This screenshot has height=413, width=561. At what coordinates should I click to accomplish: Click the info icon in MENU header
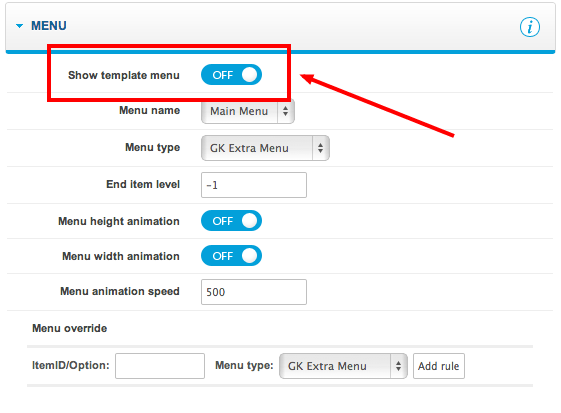(x=530, y=27)
